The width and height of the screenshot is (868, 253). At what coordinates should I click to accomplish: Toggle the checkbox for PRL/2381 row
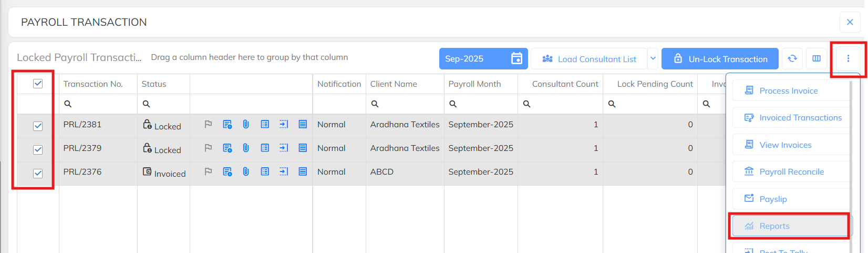coord(38,126)
